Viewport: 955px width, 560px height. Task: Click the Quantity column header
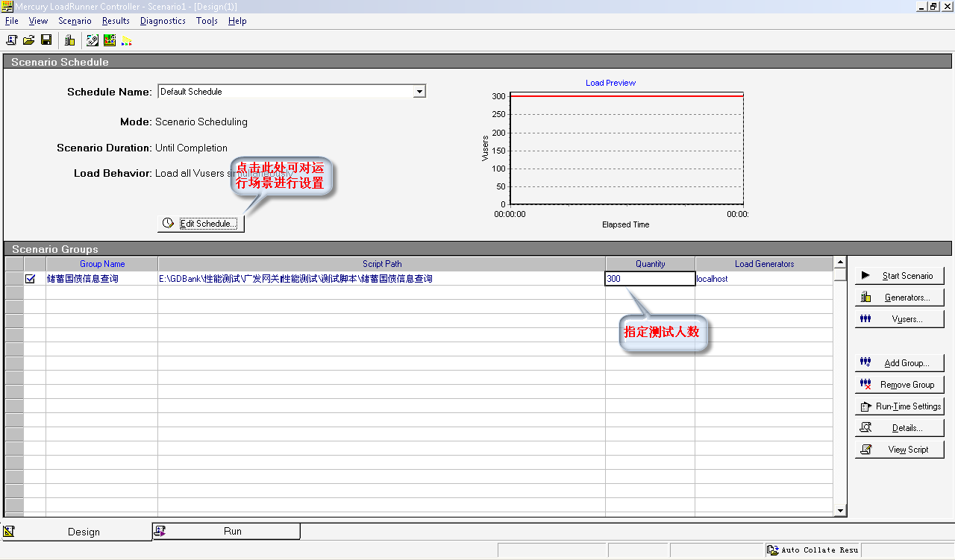pyautogui.click(x=650, y=264)
